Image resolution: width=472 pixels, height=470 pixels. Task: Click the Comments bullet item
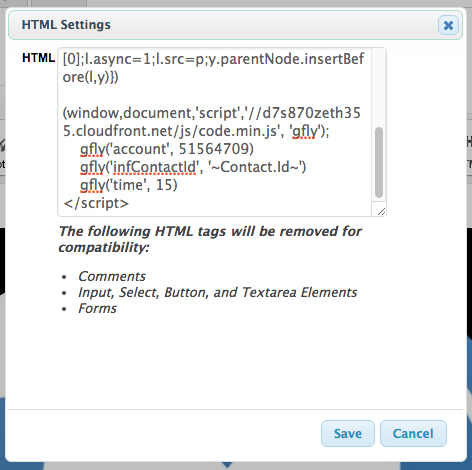(112, 276)
